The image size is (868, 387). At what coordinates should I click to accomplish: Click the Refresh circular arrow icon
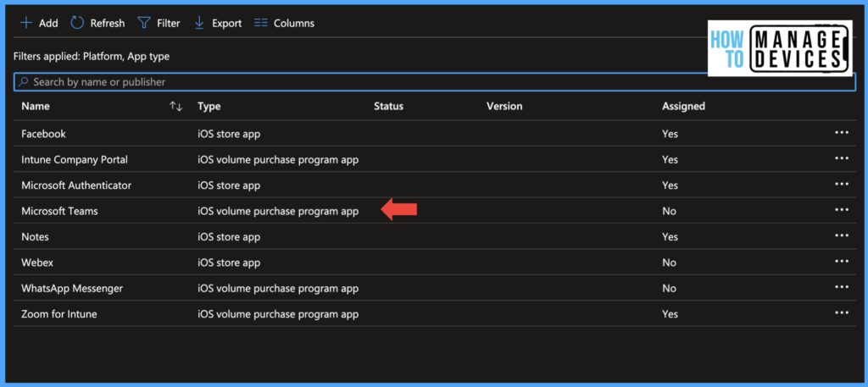coord(77,23)
